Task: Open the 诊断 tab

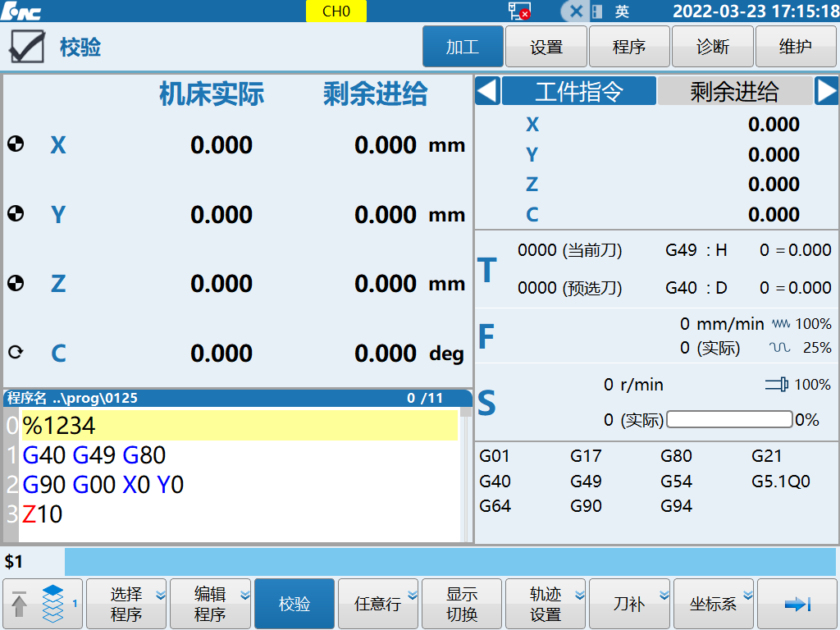Action: point(712,47)
